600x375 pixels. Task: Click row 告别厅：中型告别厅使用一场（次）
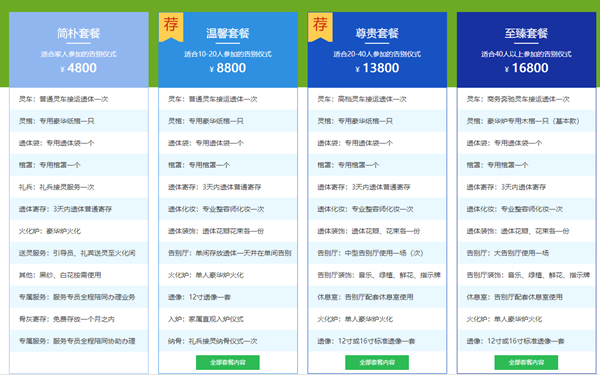coord(377,253)
